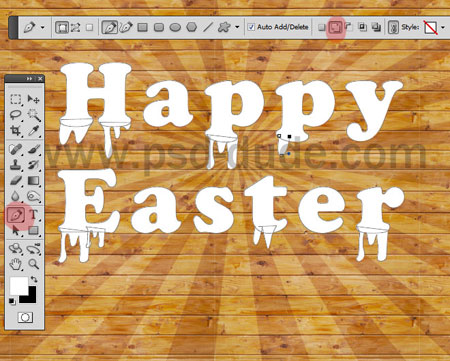Select the Shape Layers mode button
The height and width of the screenshot is (361, 450).
tap(62, 27)
